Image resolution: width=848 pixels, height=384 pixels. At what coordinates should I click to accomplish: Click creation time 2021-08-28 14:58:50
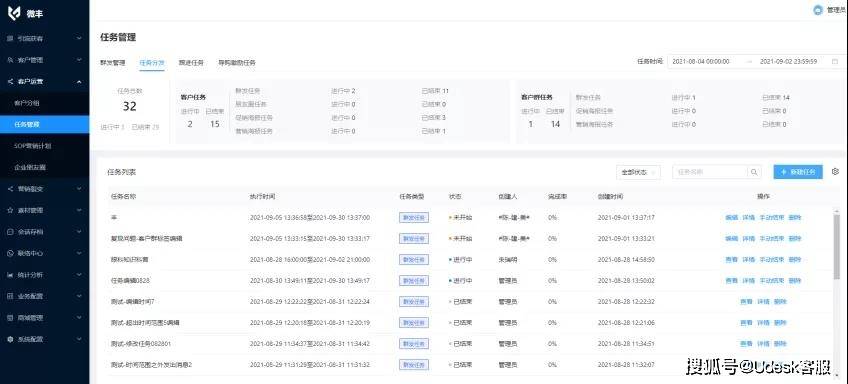pos(626,260)
